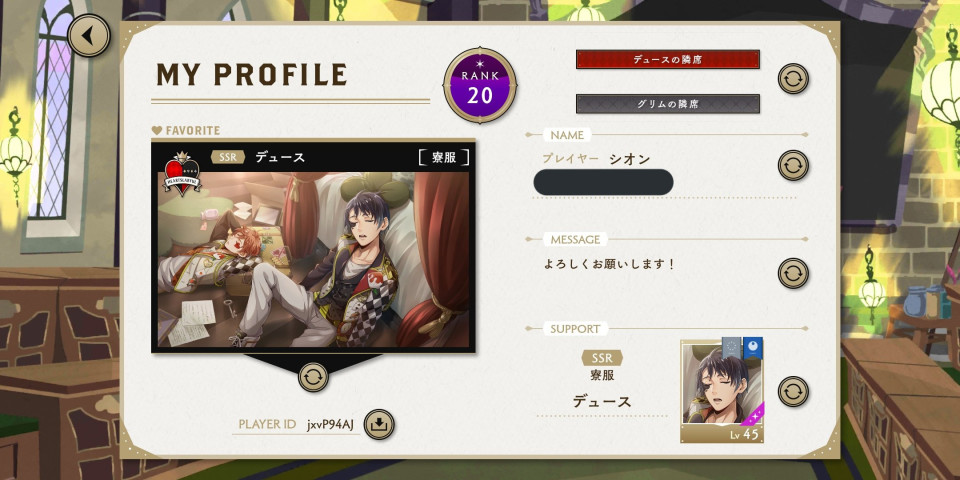
Task: Open the Heartslabyul dorm emblem
Action: [x=182, y=174]
